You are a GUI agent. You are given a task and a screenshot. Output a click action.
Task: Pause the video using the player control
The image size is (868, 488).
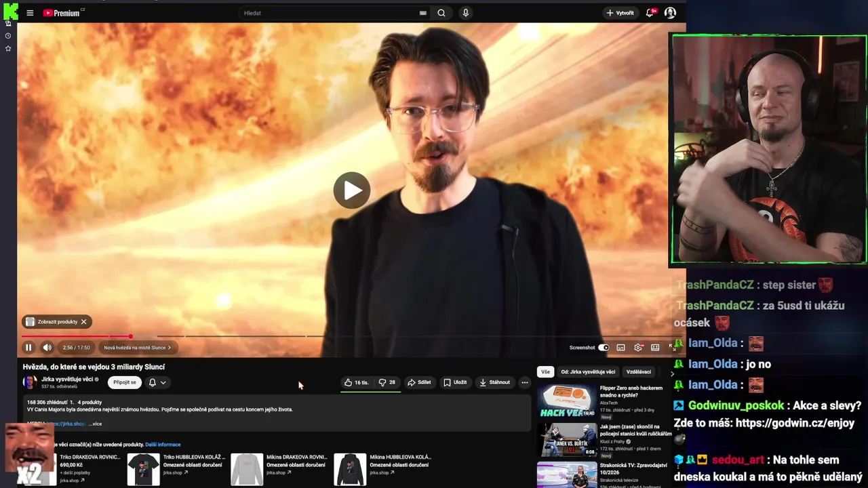(28, 348)
